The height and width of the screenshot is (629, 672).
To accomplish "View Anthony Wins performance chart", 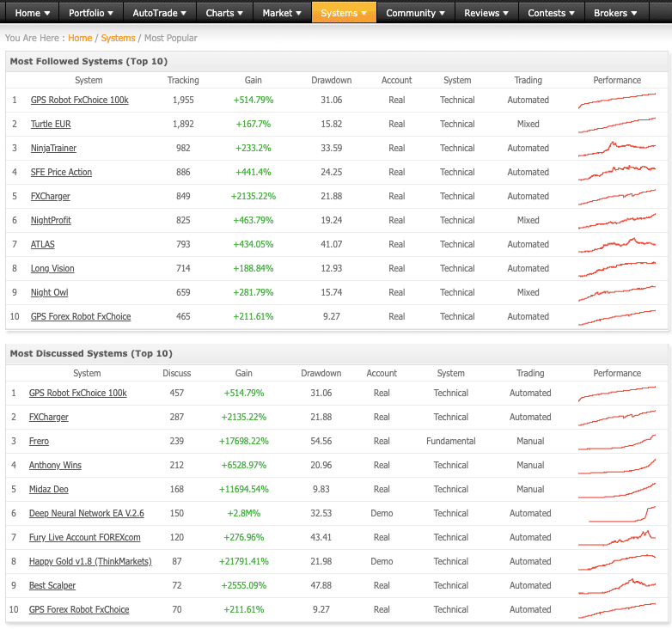I will 617,466.
